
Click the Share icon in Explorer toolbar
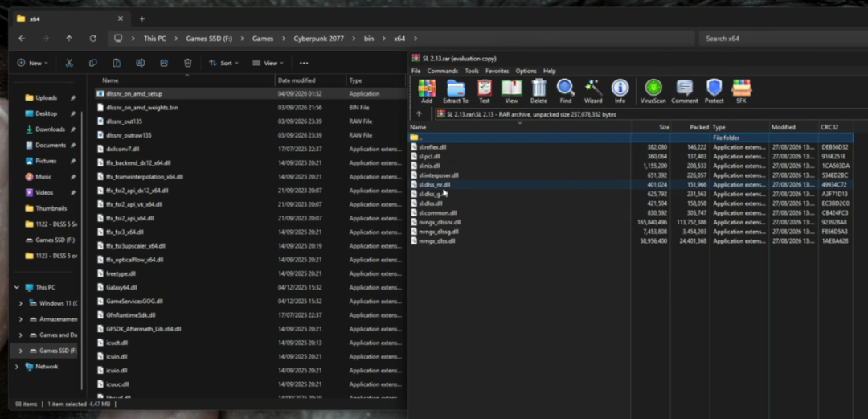(x=164, y=64)
